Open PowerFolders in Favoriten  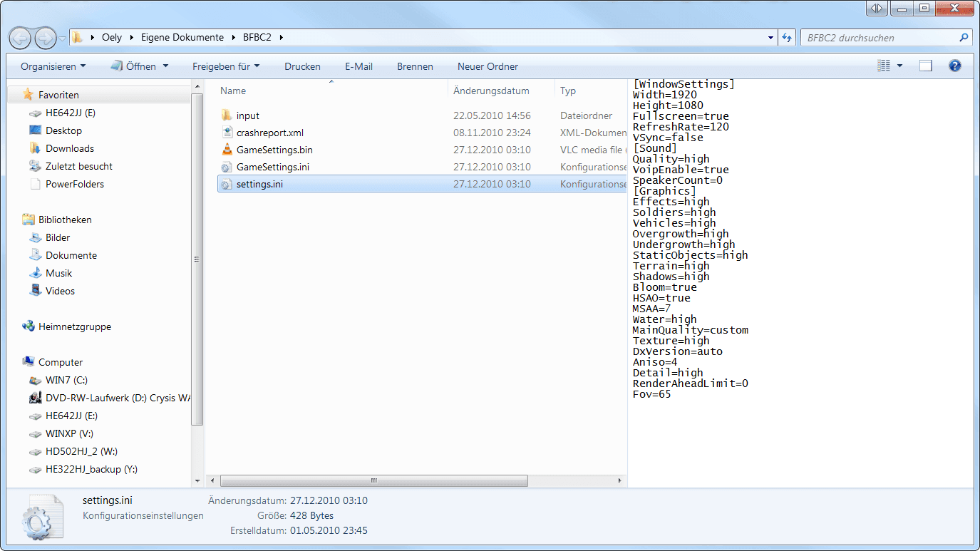click(x=75, y=184)
